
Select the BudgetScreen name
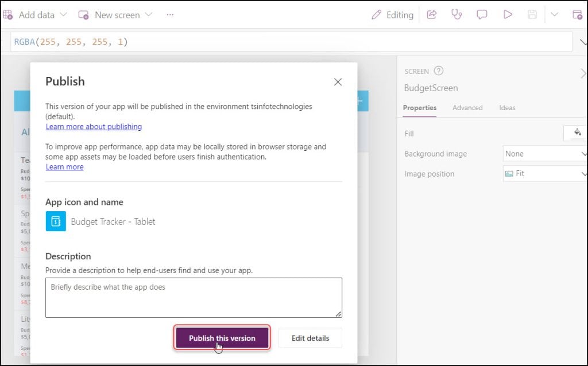pyautogui.click(x=431, y=88)
